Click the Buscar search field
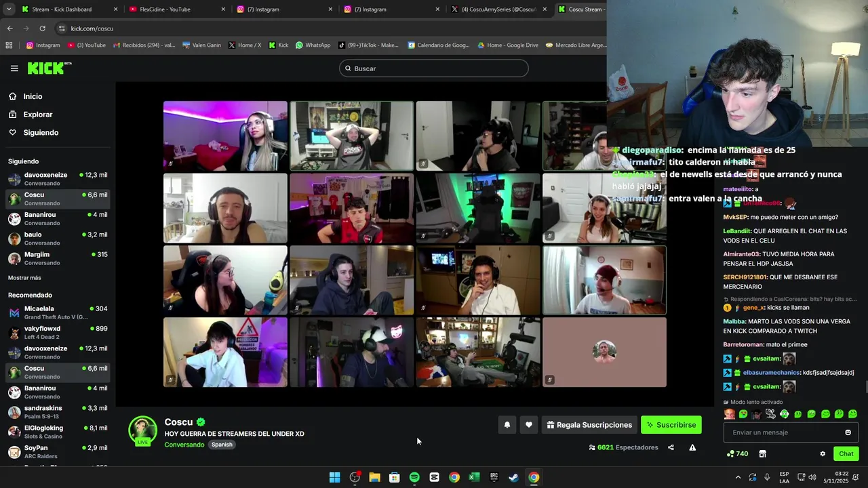Viewport: 868px width, 488px height. coord(434,68)
